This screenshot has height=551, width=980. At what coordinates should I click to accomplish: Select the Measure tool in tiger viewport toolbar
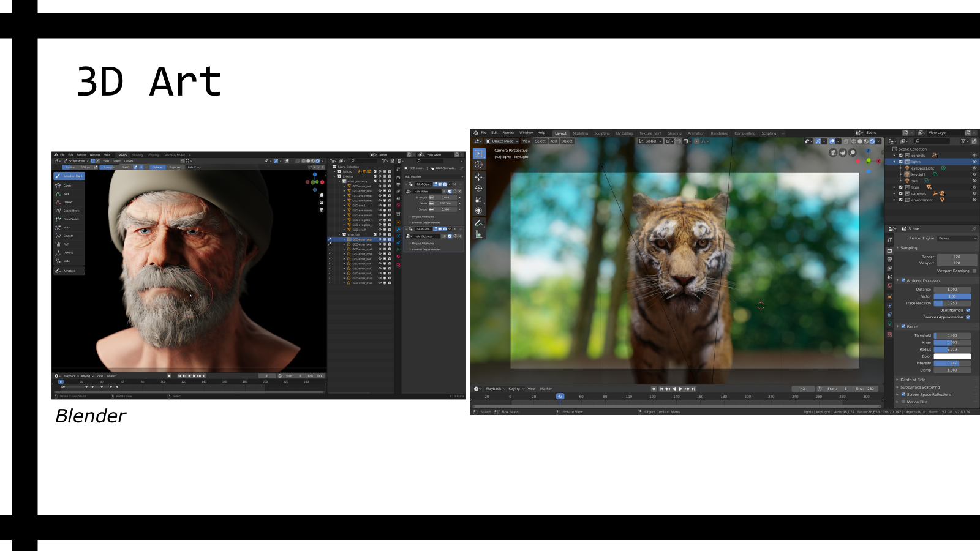(x=479, y=234)
